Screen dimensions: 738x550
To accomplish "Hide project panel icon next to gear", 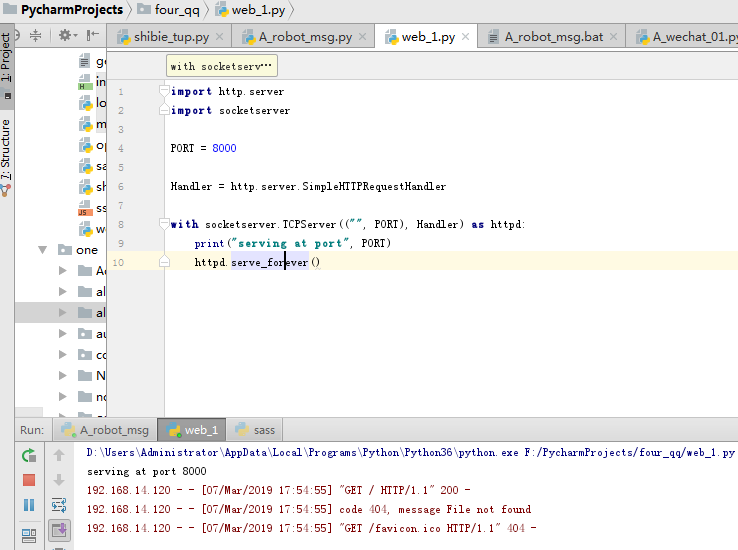I will click(92, 35).
